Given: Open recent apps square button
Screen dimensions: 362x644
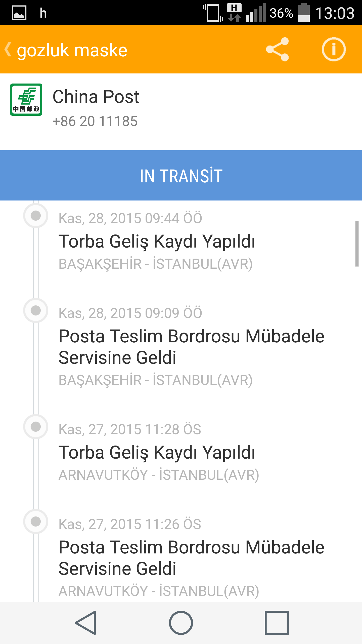Looking at the screenshot, I should point(277,623).
